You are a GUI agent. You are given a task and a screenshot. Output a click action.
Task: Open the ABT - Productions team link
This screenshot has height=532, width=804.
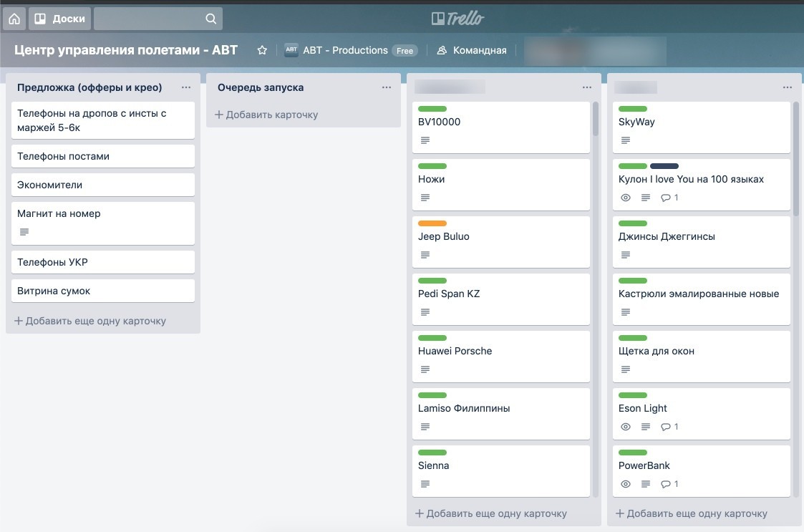(x=345, y=50)
